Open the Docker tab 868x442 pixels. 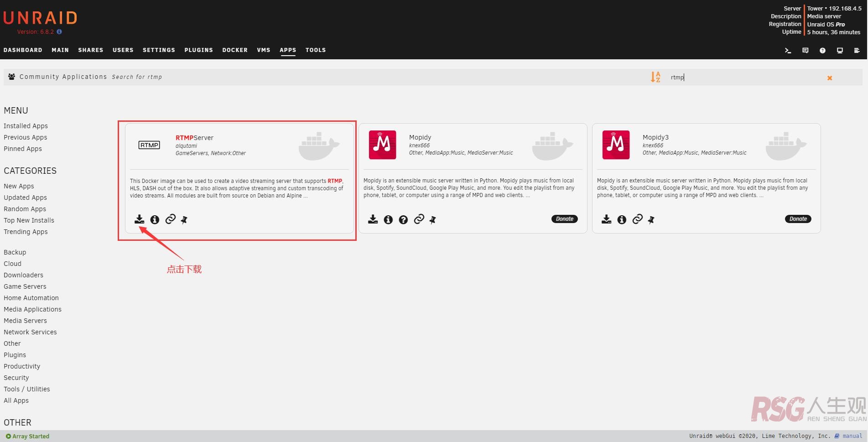(x=235, y=50)
